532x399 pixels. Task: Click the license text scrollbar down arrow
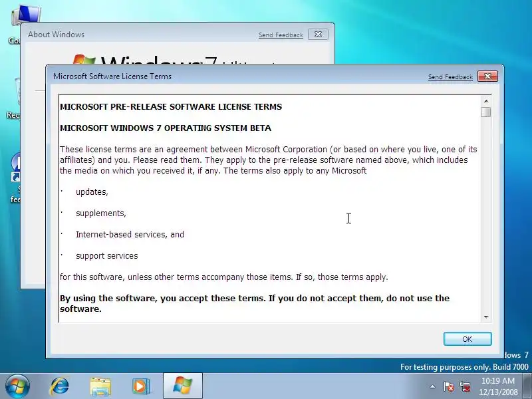[486, 317]
